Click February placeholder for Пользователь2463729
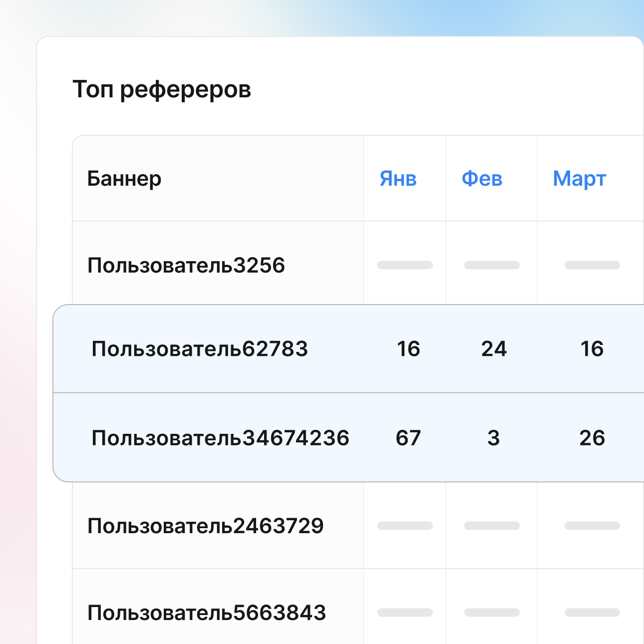The height and width of the screenshot is (644, 644). (x=492, y=526)
